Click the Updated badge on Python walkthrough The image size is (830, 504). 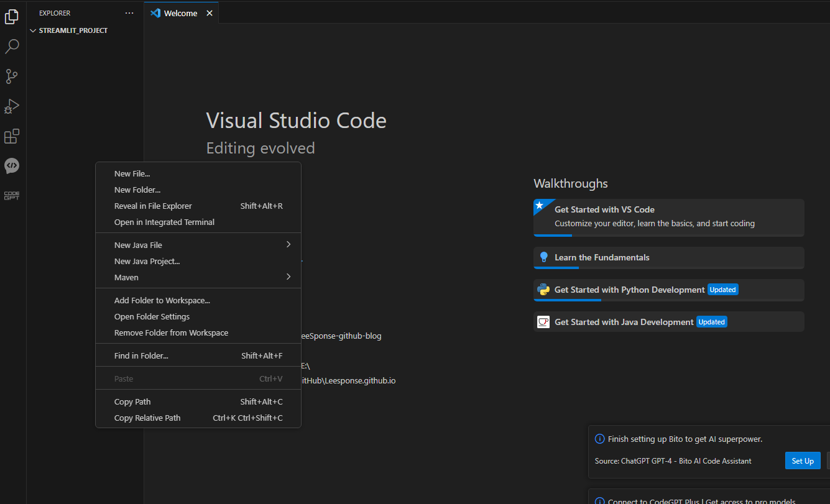pos(723,290)
